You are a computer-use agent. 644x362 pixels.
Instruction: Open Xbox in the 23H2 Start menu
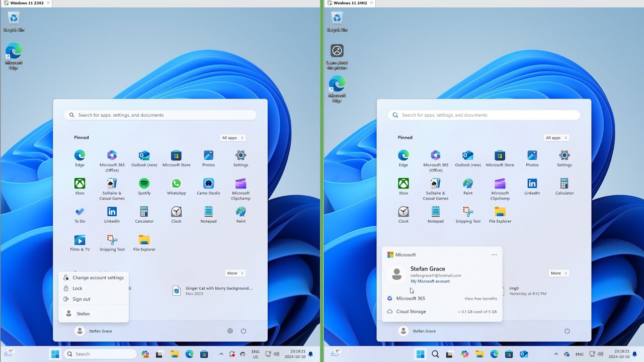[79, 187]
